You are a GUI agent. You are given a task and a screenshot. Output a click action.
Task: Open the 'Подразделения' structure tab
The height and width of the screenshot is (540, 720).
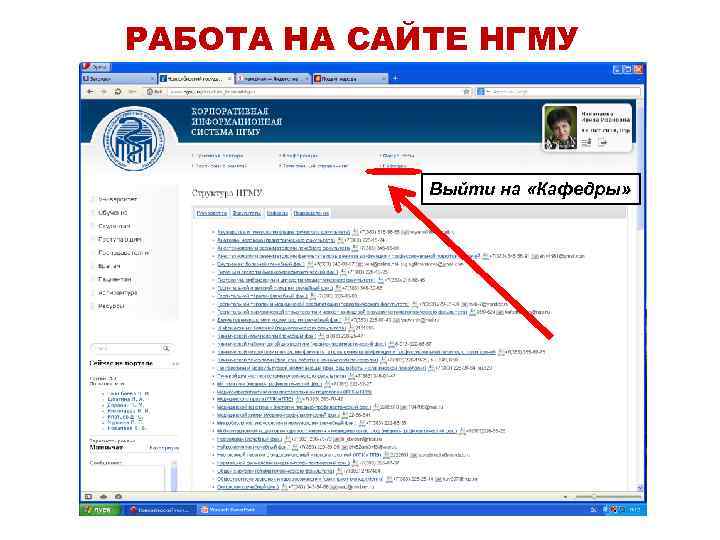tap(311, 213)
